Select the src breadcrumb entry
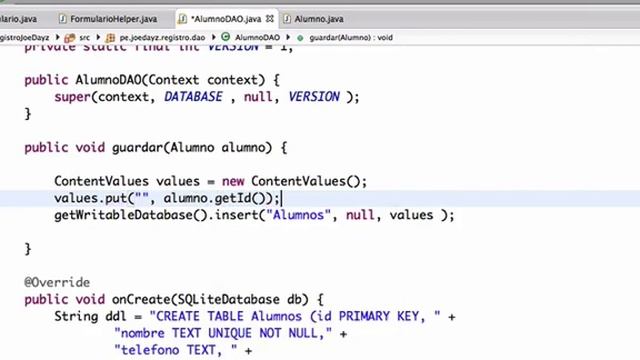 [x=84, y=38]
